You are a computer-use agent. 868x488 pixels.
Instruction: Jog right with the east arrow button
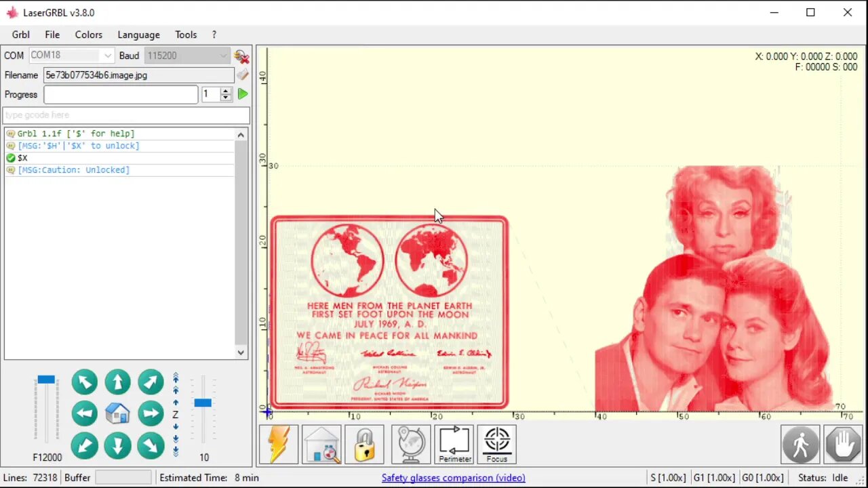pos(151,413)
